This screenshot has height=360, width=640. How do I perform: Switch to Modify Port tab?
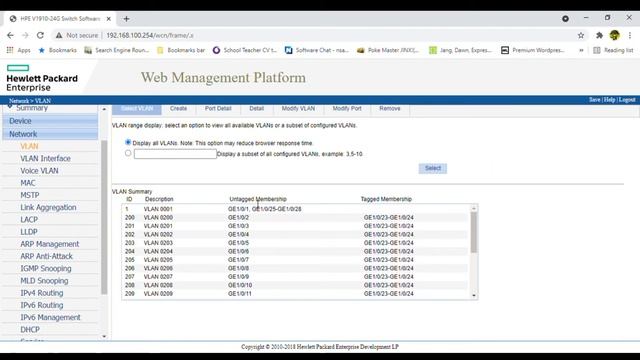347,109
